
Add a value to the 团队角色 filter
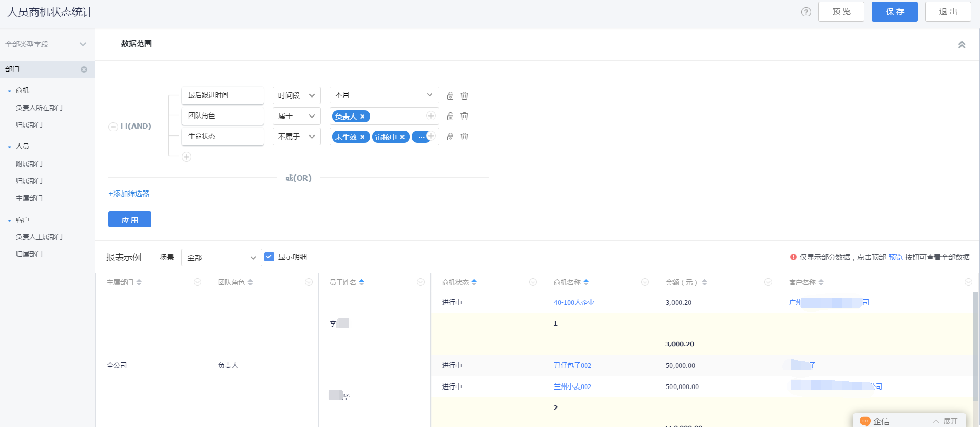431,115
